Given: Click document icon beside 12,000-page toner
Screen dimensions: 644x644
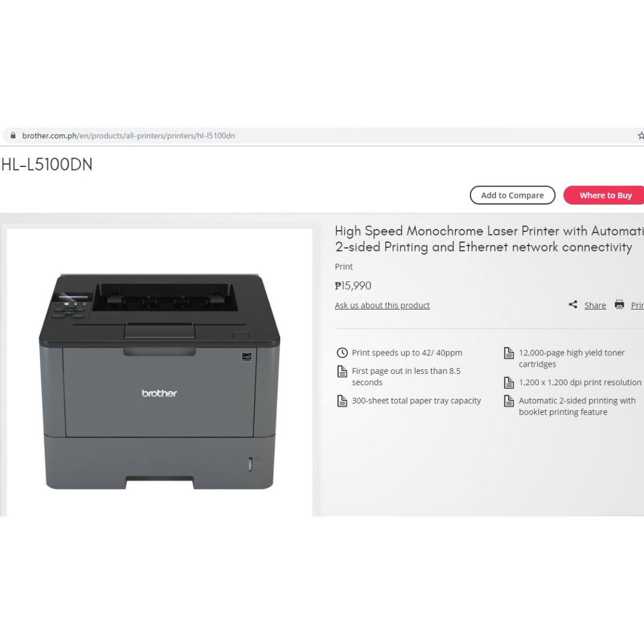Looking at the screenshot, I should click(509, 353).
